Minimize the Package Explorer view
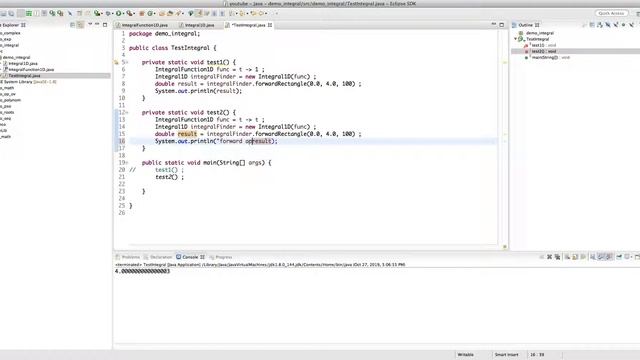The height and width of the screenshot is (360, 640). point(97,24)
